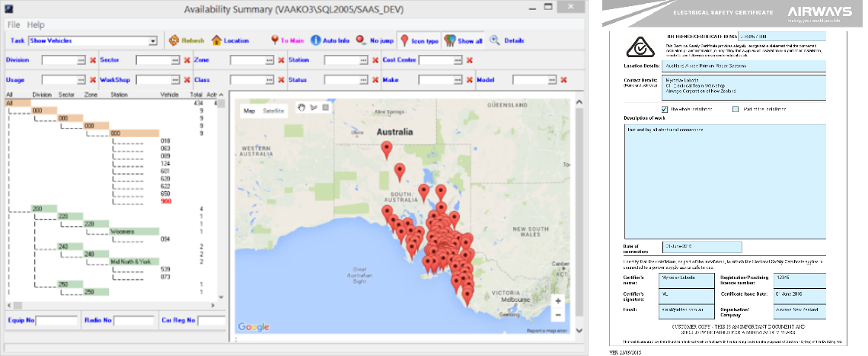The image size is (868, 356).
Task: Select vehicle 094 in the tree
Action: 165,239
